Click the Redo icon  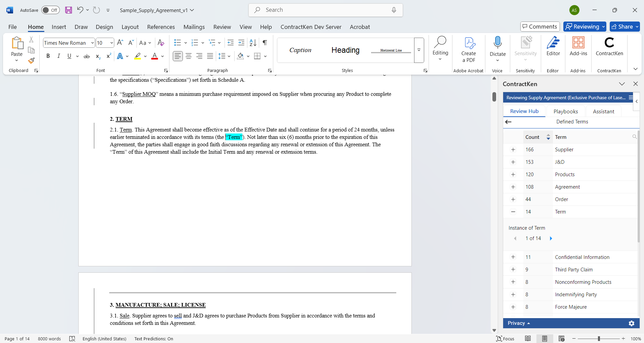pos(96,10)
